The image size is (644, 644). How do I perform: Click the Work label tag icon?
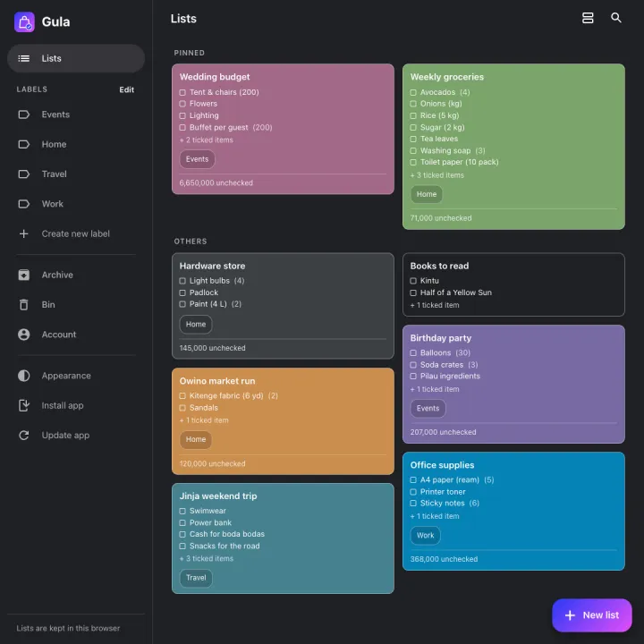coord(24,204)
